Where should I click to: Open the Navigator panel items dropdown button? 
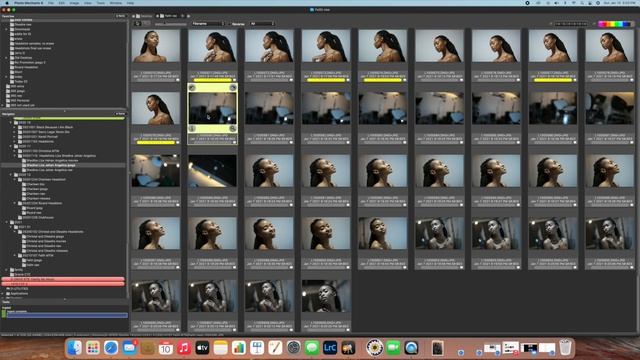pos(120,113)
